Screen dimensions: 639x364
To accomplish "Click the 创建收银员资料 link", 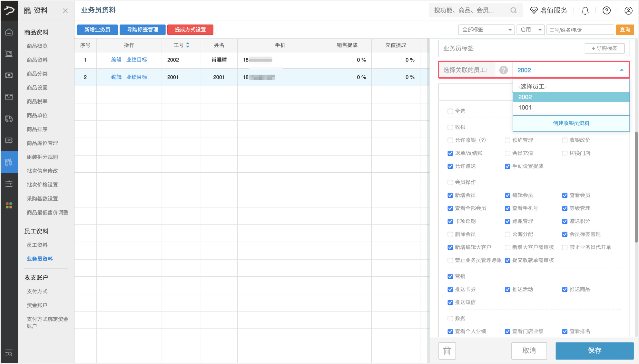I will (571, 123).
